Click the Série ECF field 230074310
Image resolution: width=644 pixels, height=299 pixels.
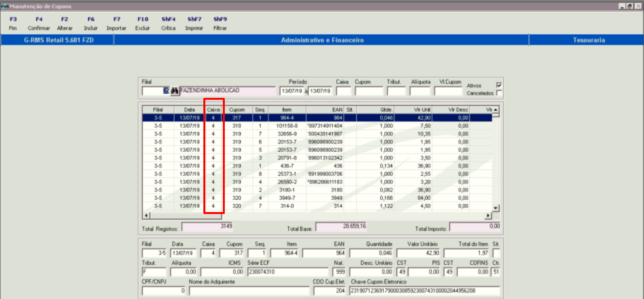[288, 272]
